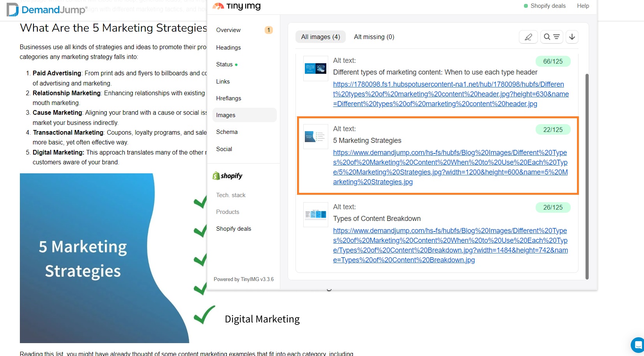Select the All images (4) filter

(320, 36)
